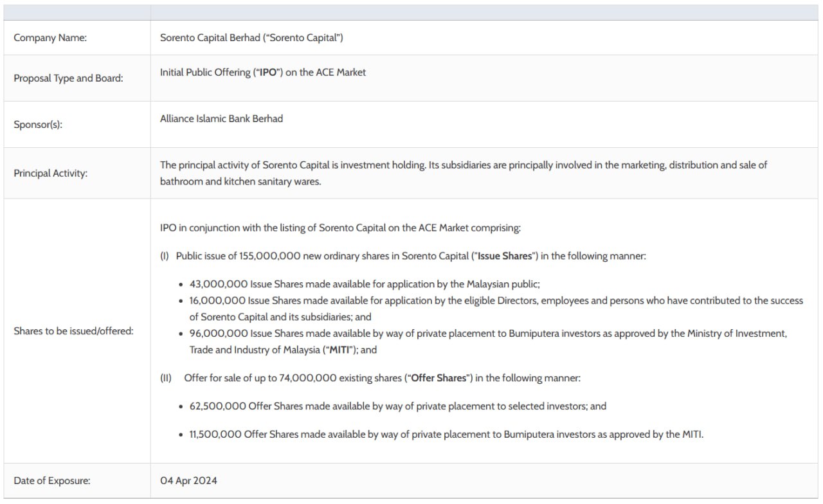Select the Alliance Islamic Bank Berhad sponsor value
The width and height of the screenshot is (823, 504).
coord(221,119)
